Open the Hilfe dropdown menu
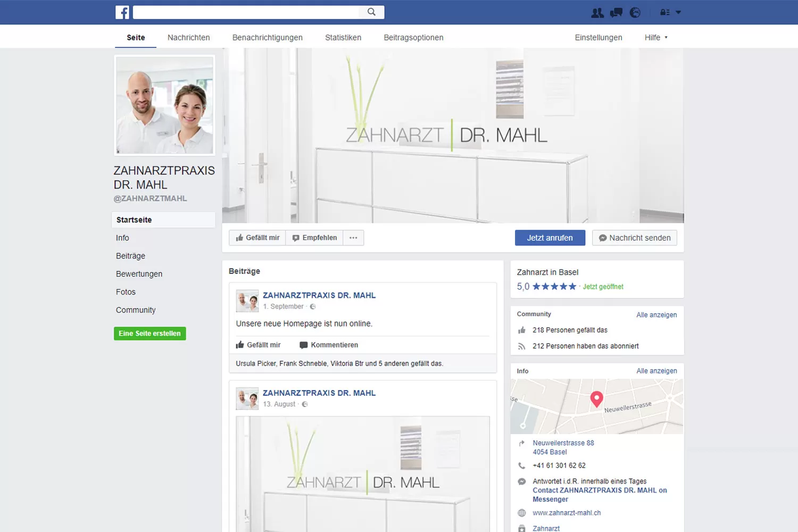Image resolution: width=798 pixels, height=532 pixels. pos(655,37)
